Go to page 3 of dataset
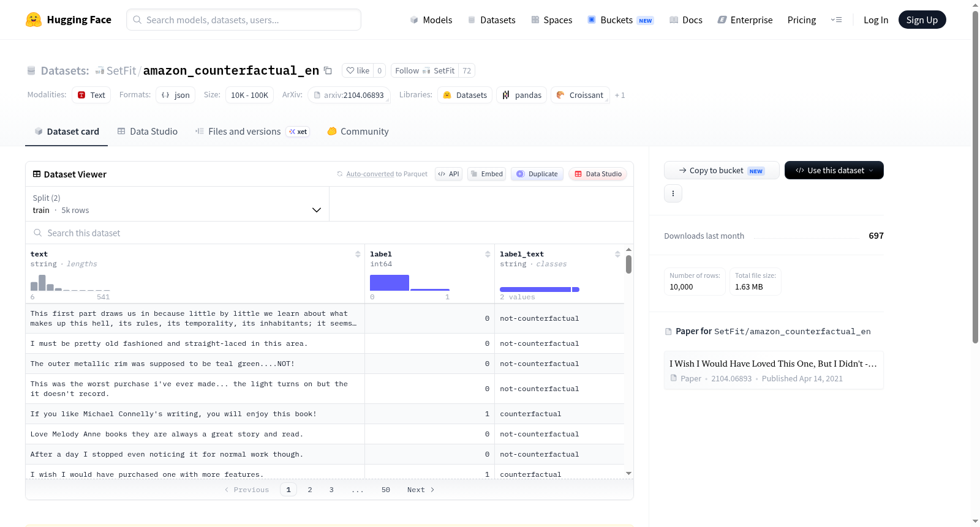 tap(331, 490)
